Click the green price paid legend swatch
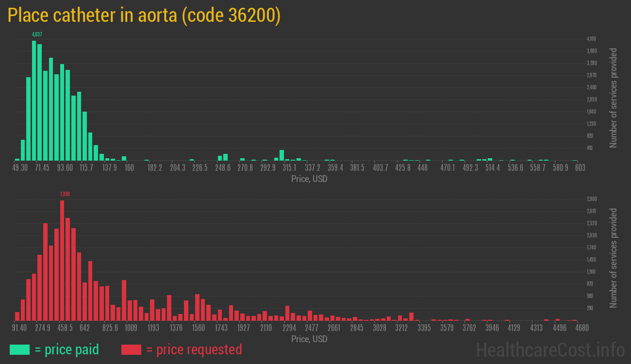This screenshot has height=364, width=631. click(x=19, y=349)
